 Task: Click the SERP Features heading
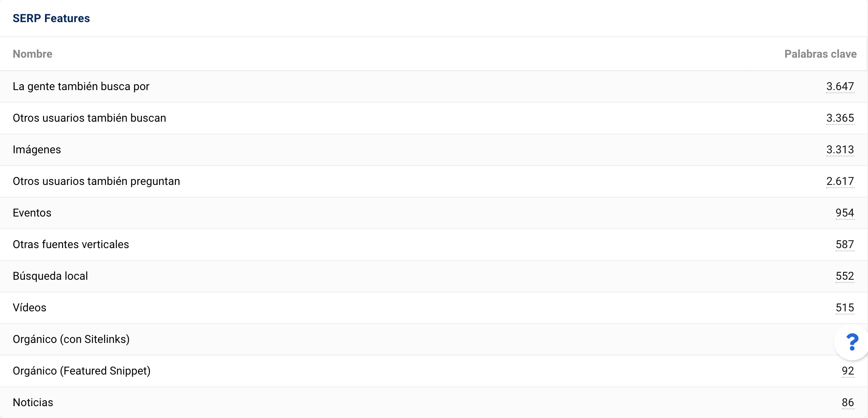(51, 19)
